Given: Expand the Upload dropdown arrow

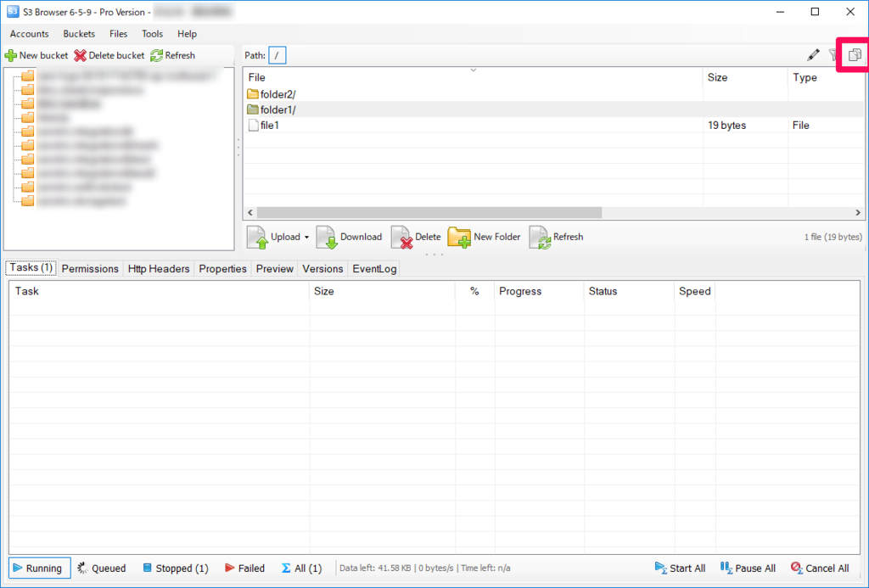Looking at the screenshot, I should (x=306, y=238).
